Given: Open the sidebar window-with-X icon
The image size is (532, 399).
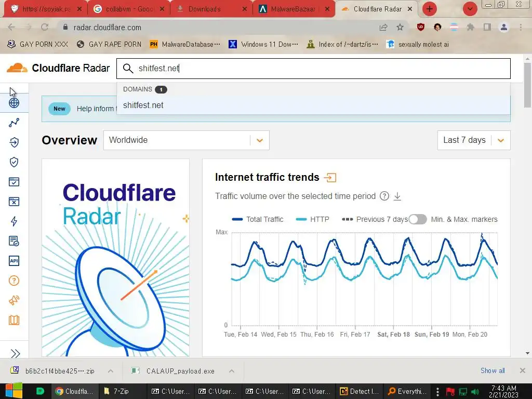Looking at the screenshot, I should (14, 202).
